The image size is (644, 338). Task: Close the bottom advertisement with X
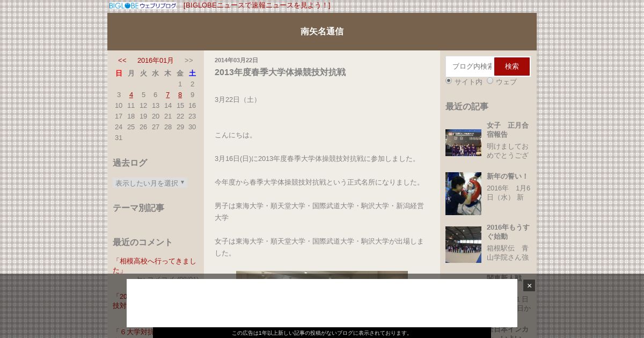[529, 285]
